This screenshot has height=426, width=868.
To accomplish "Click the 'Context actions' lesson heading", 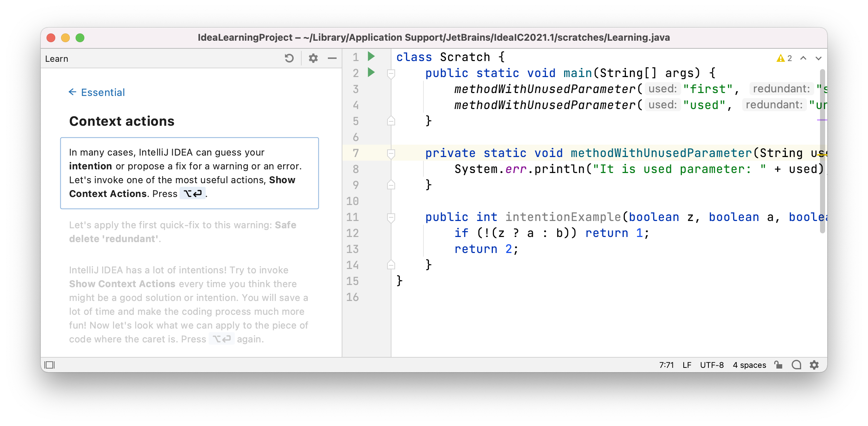I will pos(122,121).
